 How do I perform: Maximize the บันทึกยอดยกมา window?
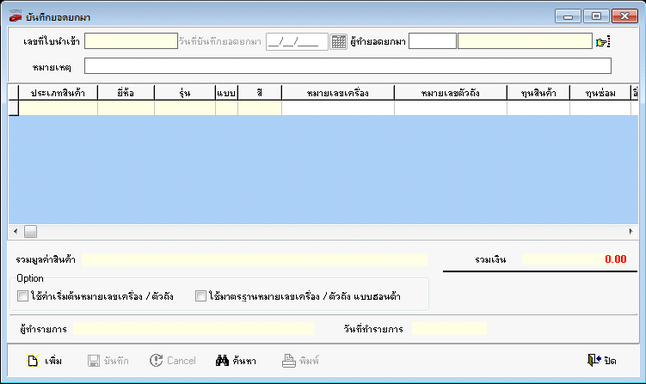[x=596, y=16]
